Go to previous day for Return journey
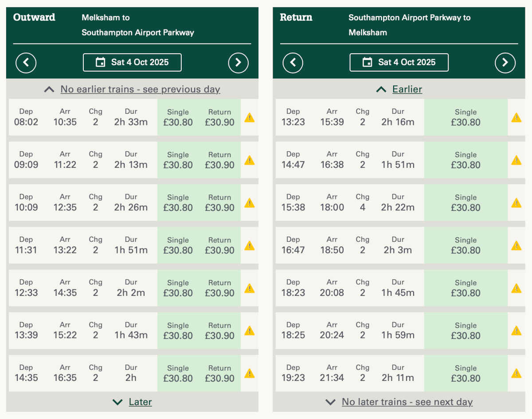This screenshot has width=532, height=419. pyautogui.click(x=293, y=62)
